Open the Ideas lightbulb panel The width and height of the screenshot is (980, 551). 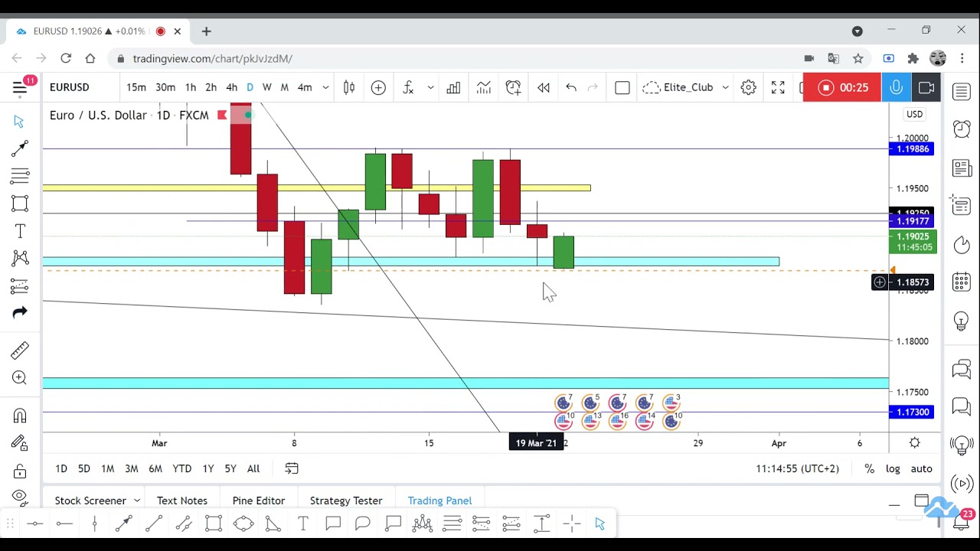click(x=962, y=321)
